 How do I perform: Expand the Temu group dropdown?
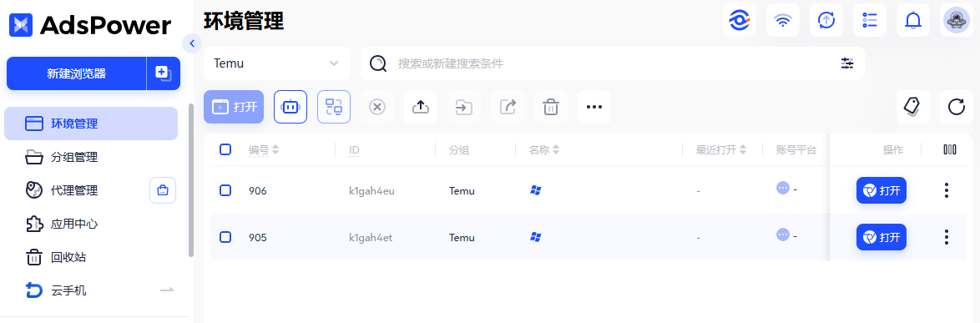277,63
